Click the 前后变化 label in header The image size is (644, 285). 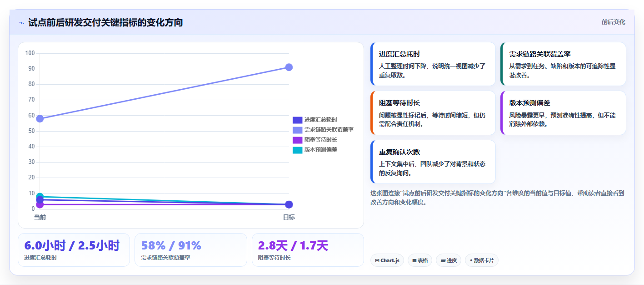(x=613, y=22)
